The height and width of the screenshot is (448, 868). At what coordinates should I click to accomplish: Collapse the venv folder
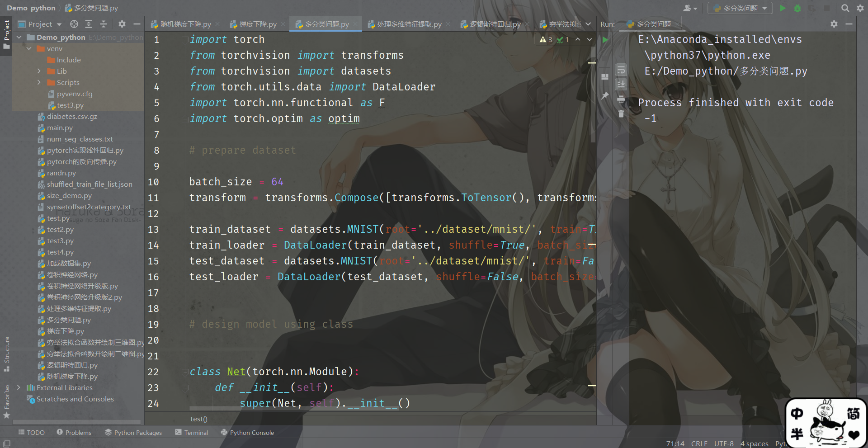[29, 48]
